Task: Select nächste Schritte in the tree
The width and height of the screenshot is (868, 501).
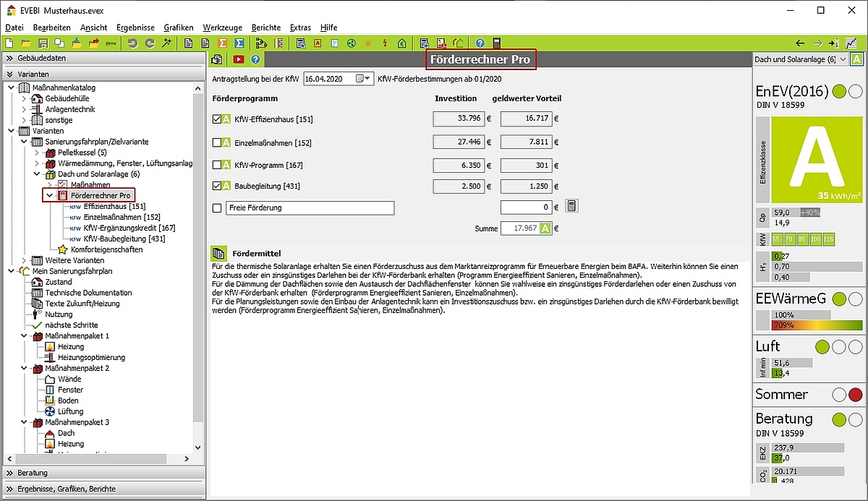Action: click(x=71, y=325)
